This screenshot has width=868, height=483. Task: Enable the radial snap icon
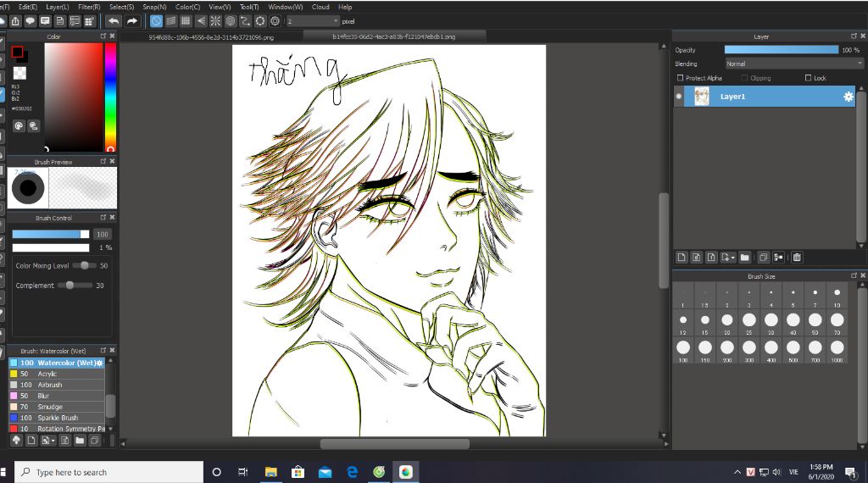[215, 20]
